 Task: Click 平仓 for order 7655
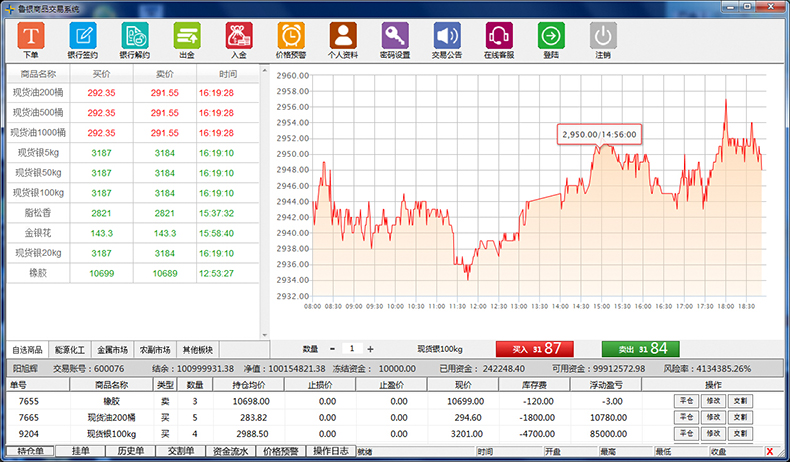point(686,400)
